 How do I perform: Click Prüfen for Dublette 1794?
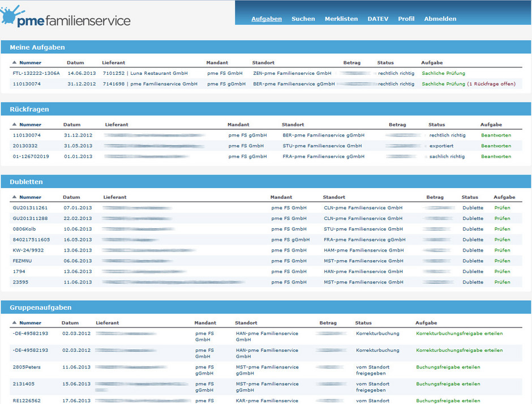click(502, 271)
